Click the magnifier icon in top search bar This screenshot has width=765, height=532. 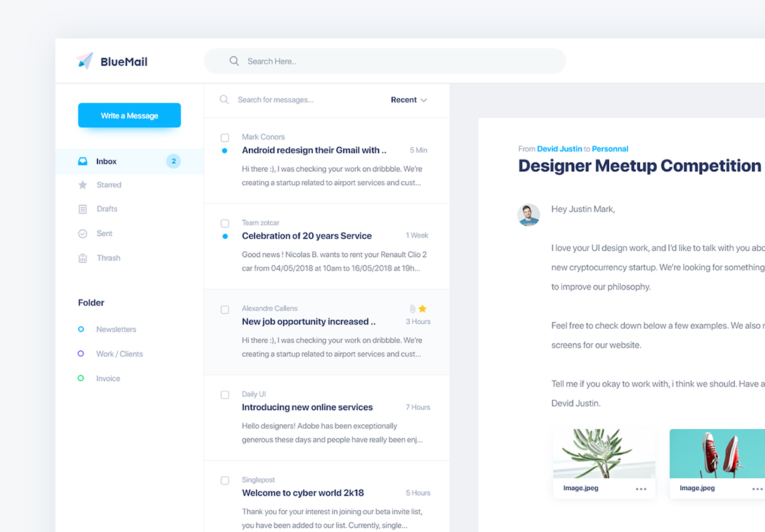pos(234,61)
